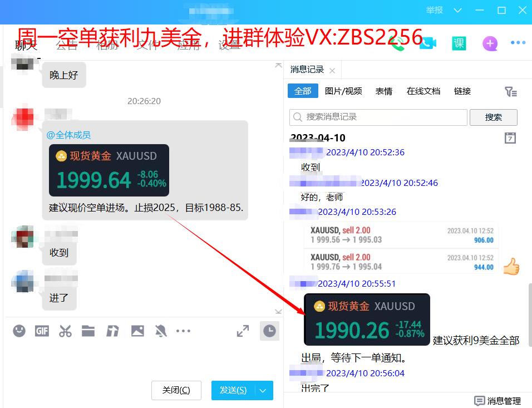Open the message filter funnel menu
Image resolution: width=532 pixels, height=408 pixels.
tap(510, 92)
